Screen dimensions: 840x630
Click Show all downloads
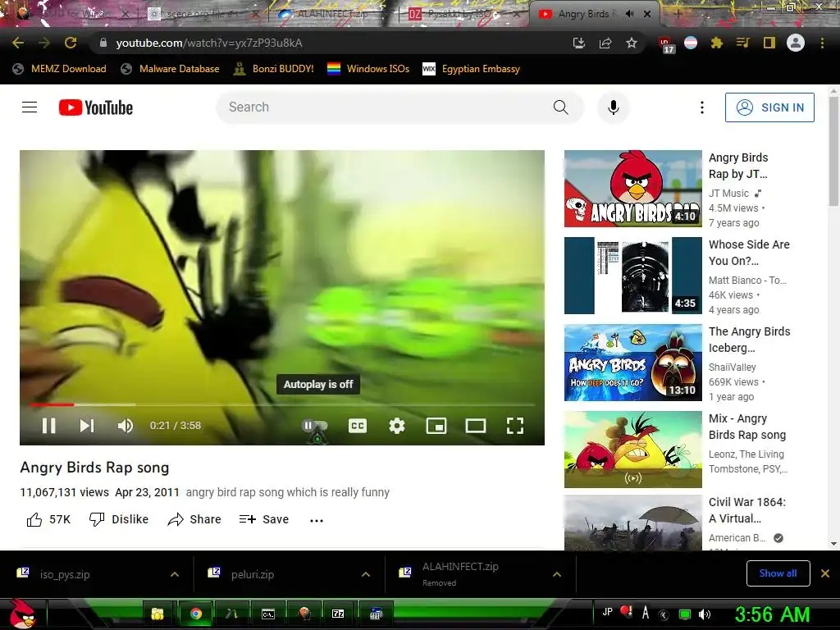[778, 573]
